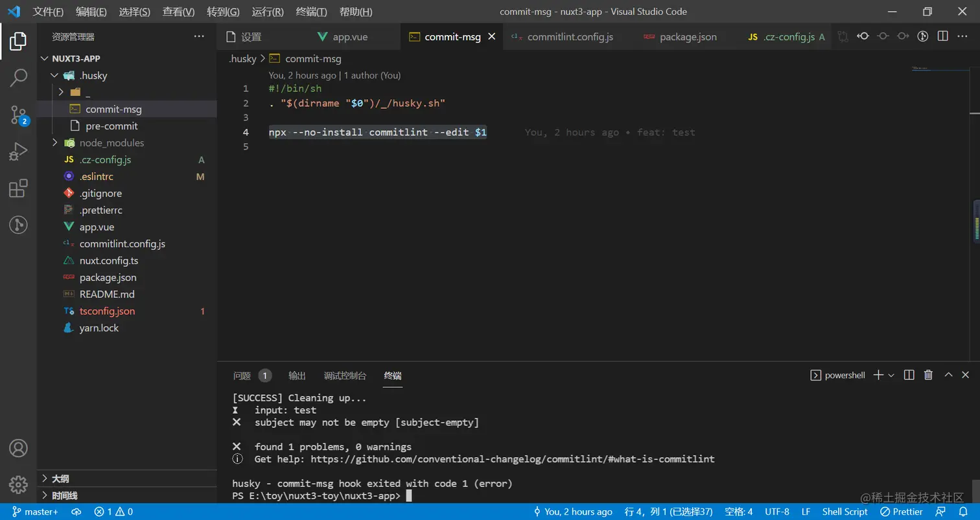Split the terminal panel
Image resolution: width=980 pixels, height=520 pixels.
click(x=909, y=375)
